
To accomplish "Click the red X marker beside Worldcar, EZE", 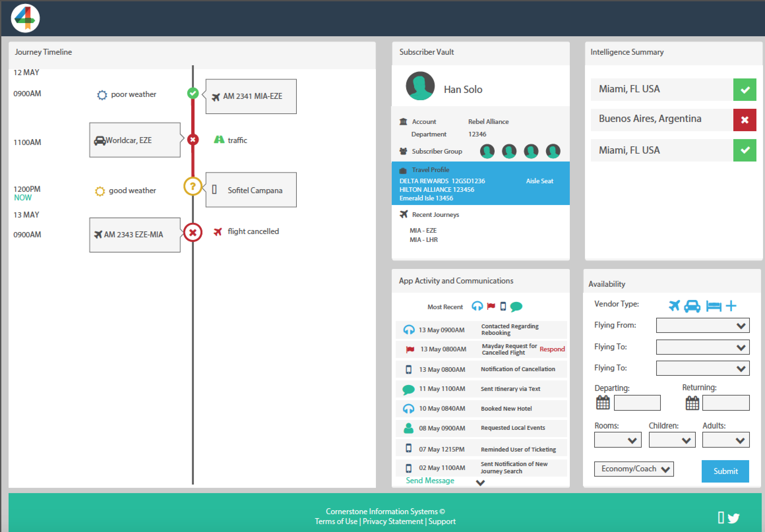I will coord(193,139).
